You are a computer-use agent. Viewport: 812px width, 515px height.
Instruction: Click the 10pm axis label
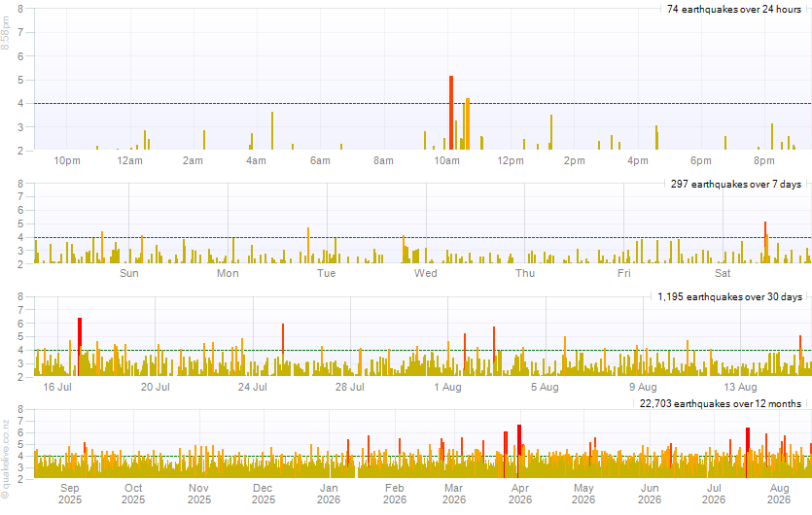click(67, 161)
